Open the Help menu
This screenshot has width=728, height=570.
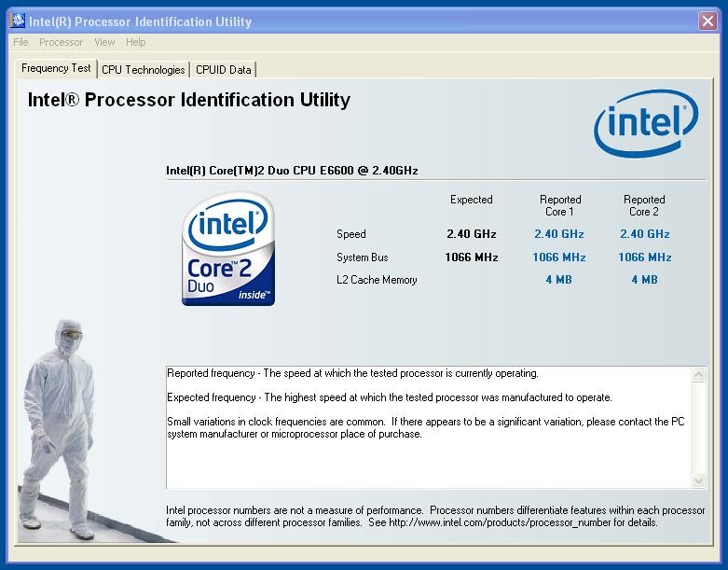pos(135,42)
